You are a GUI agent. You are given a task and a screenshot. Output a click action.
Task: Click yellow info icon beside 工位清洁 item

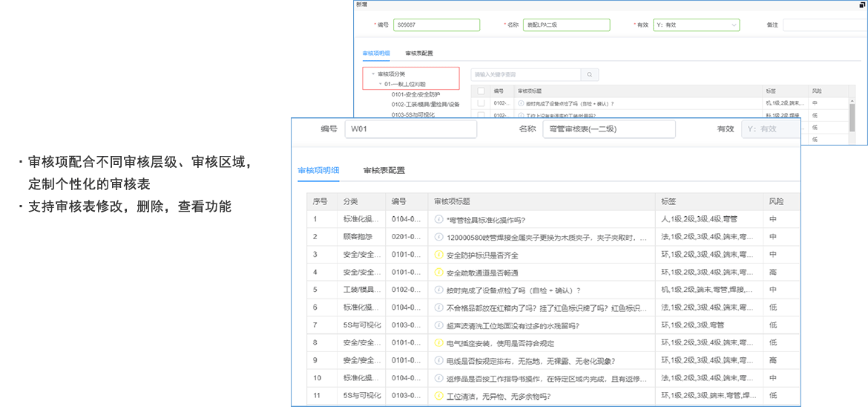point(438,396)
